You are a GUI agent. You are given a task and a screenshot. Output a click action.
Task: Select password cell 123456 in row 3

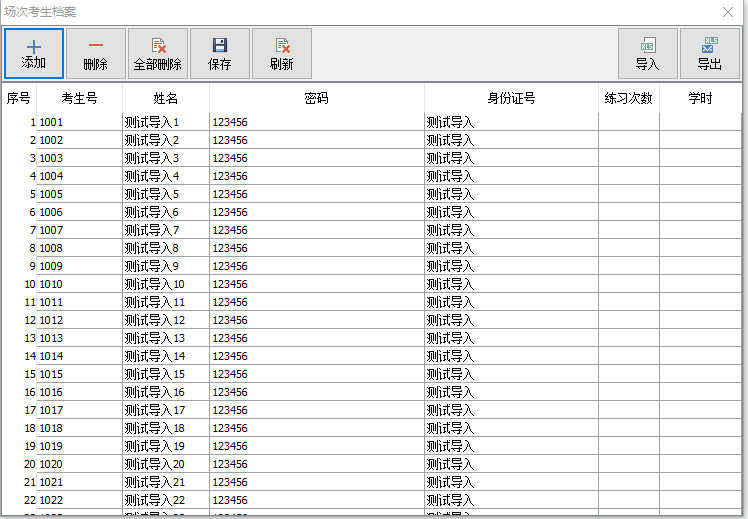pos(317,158)
